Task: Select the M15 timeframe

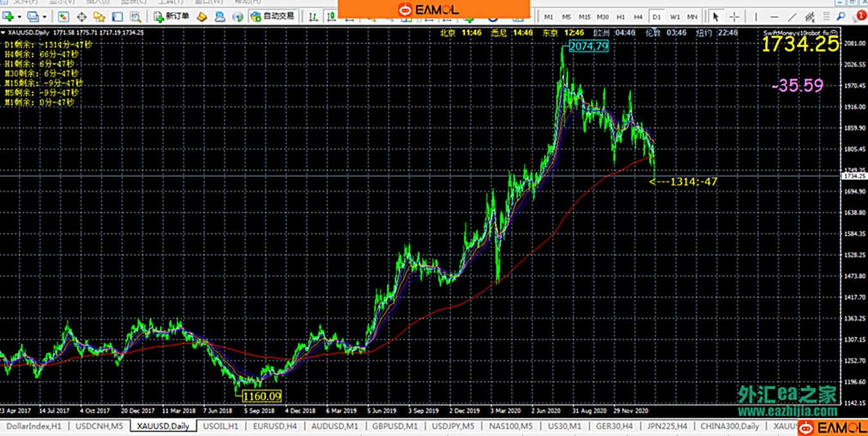Action: (585, 17)
